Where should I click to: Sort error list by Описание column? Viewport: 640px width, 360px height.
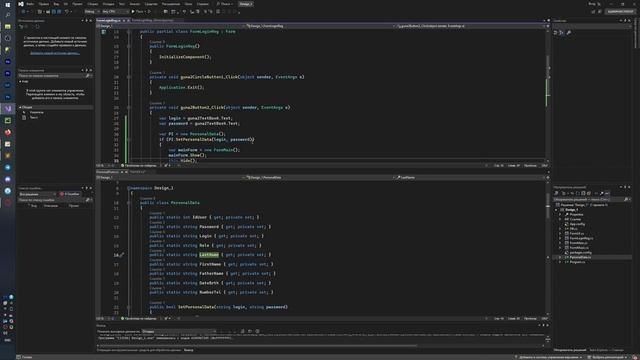51,206
